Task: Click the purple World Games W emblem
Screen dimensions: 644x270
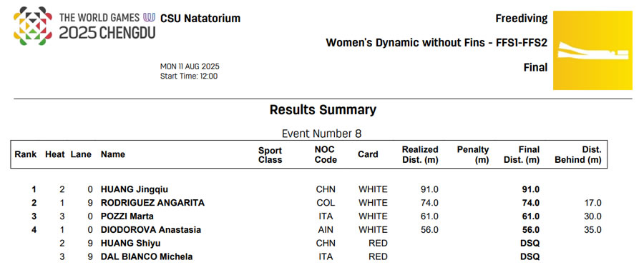Action: (149, 17)
